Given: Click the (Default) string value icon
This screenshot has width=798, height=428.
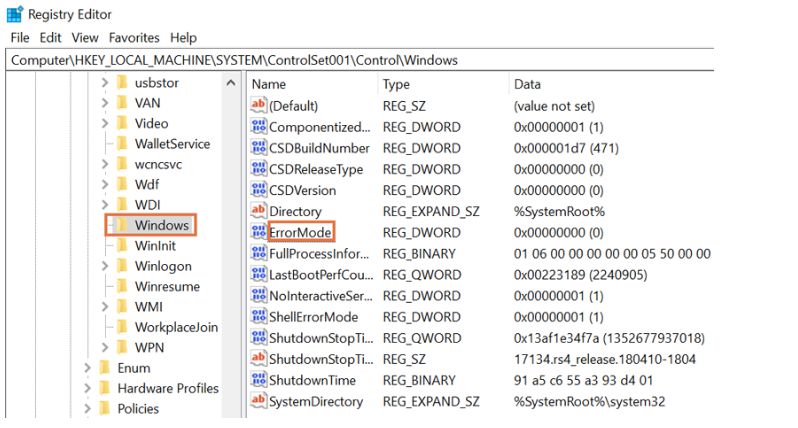Looking at the screenshot, I should click(x=259, y=105).
